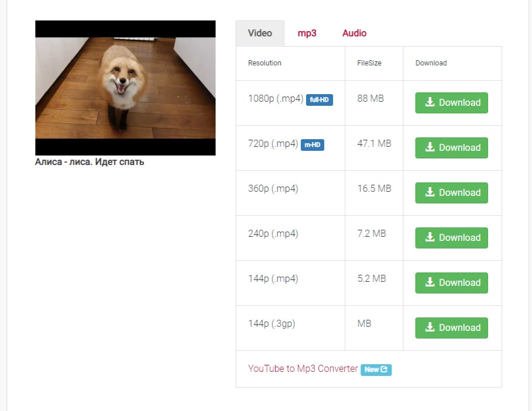Click the 5.2 MB file size
The width and height of the screenshot is (532, 411).
pyautogui.click(x=372, y=279)
